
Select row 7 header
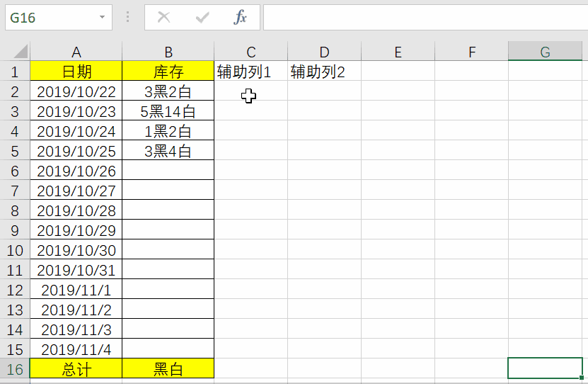(15, 191)
